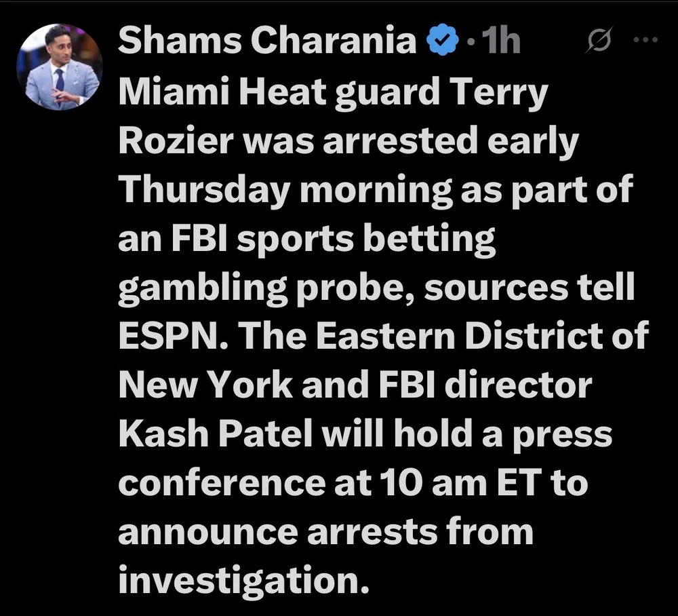
Task: Click the Grok explain icon
Action: pyautogui.click(x=600, y=43)
